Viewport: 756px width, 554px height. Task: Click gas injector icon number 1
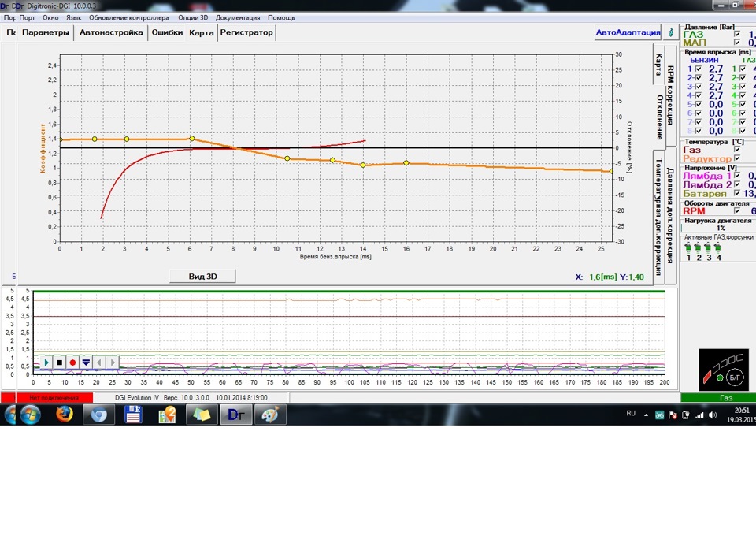click(688, 248)
